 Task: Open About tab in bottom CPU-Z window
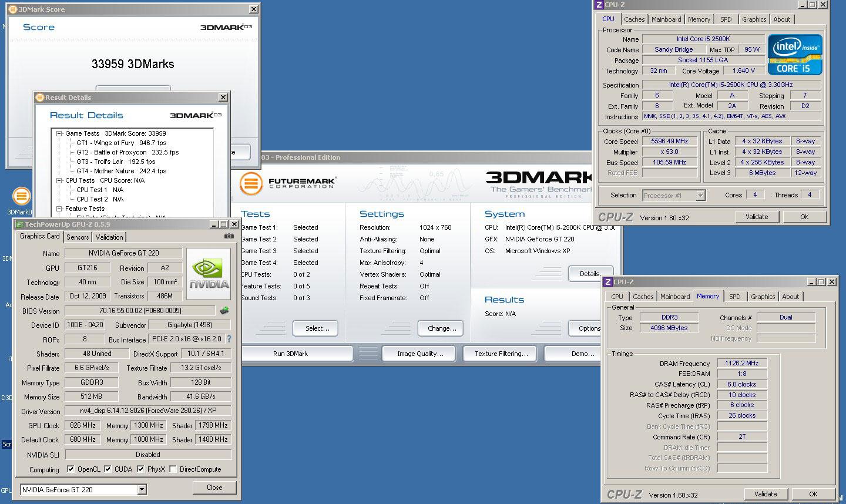[791, 297]
